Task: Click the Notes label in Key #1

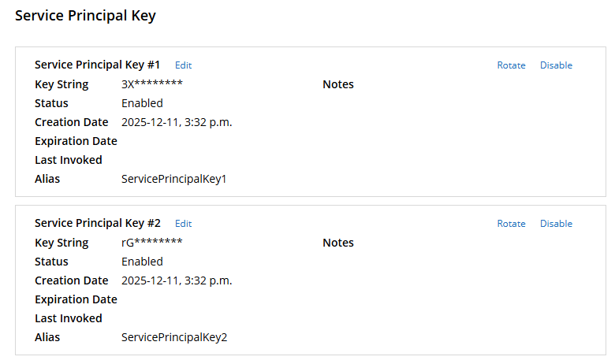Action: pyautogui.click(x=338, y=84)
